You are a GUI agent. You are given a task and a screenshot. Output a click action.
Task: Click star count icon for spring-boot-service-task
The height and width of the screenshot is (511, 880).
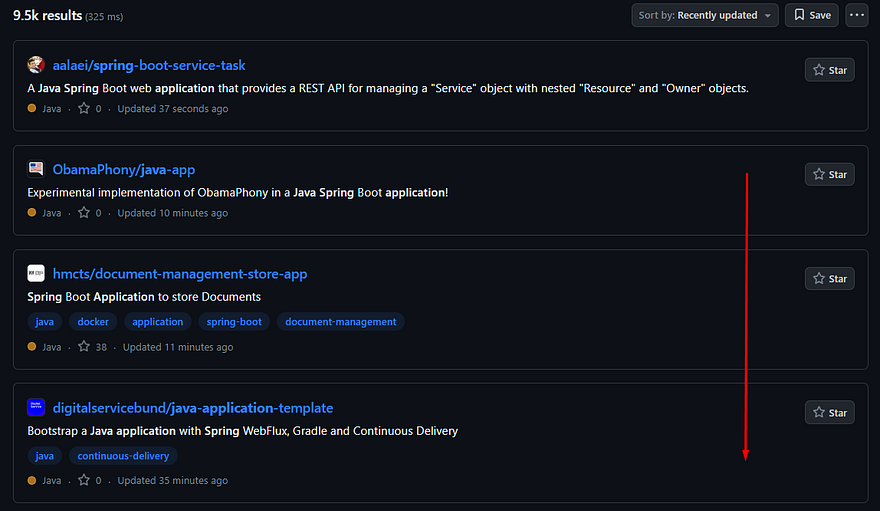pyautogui.click(x=84, y=108)
